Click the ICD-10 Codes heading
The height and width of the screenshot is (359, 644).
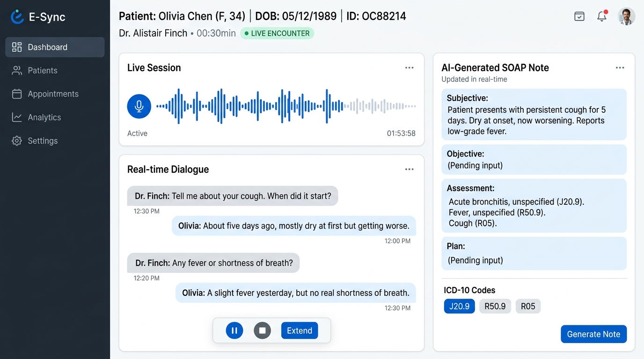[469, 290]
